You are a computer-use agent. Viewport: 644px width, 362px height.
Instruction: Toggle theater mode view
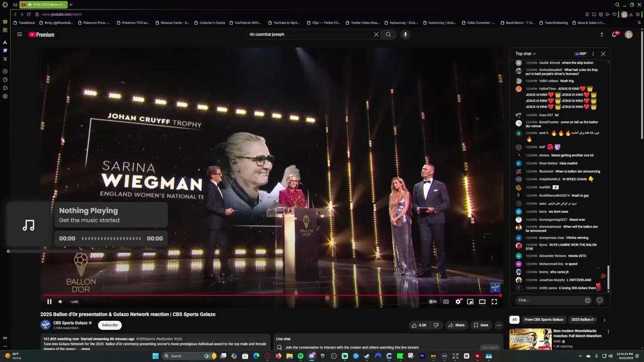(x=482, y=302)
